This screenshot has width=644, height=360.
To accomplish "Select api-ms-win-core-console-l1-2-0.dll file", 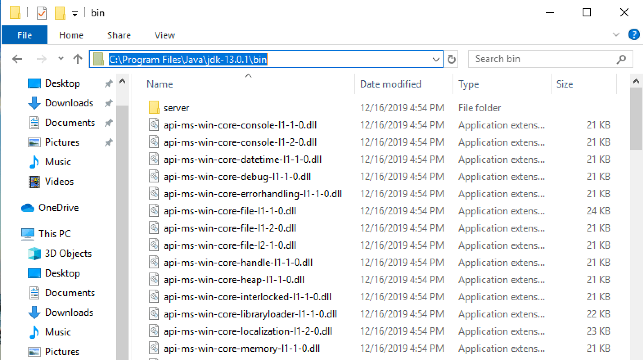I will click(x=240, y=142).
